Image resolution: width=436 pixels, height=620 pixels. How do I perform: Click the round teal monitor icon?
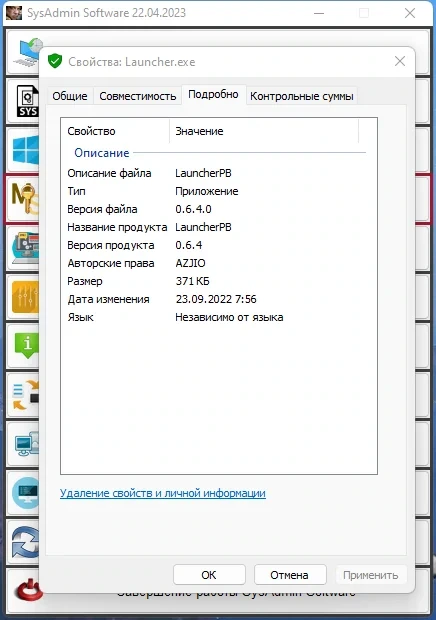(x=25, y=493)
